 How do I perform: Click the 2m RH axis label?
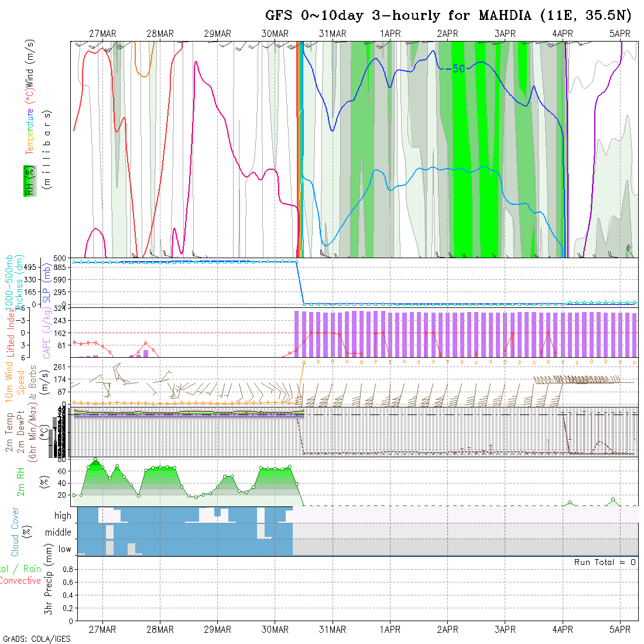coord(20,482)
